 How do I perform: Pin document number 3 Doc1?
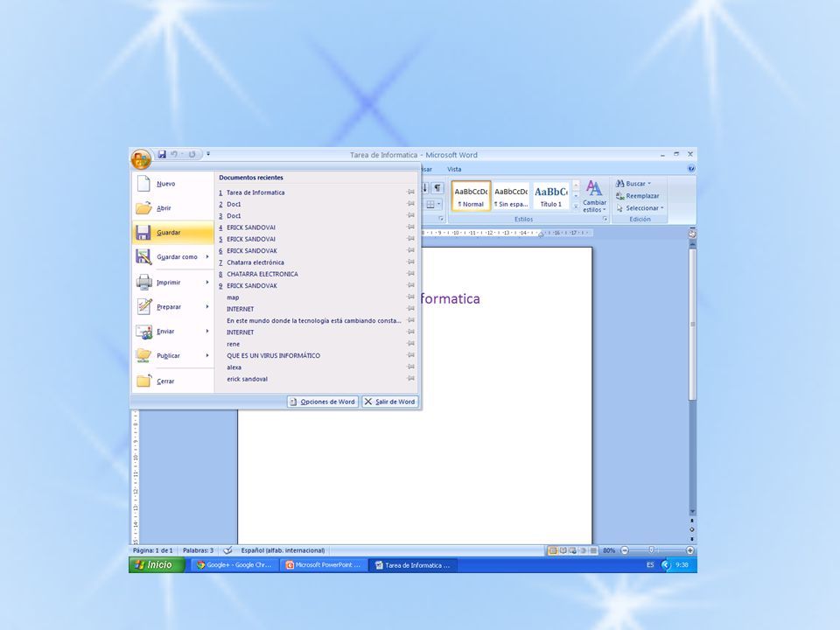tap(411, 215)
